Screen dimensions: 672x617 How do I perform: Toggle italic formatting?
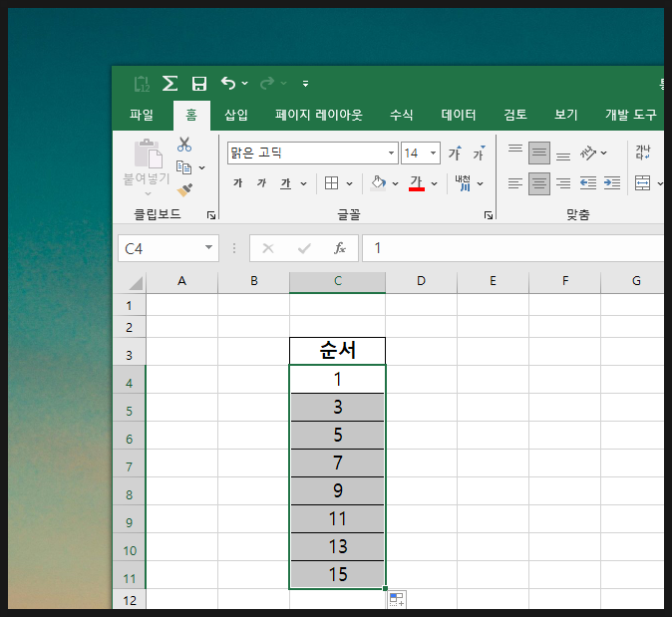(261, 183)
